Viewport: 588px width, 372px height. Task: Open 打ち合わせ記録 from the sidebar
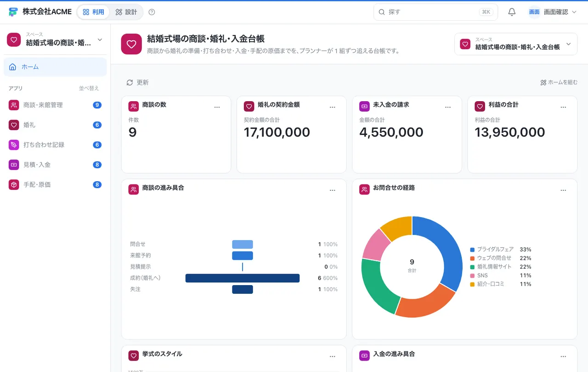point(55,145)
